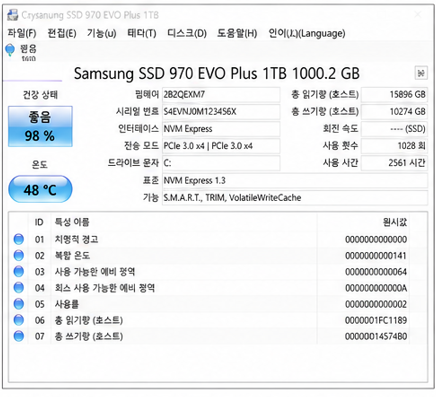Open the 테마(T) menu
Viewport: 436px width, 397px height.
click(x=142, y=33)
